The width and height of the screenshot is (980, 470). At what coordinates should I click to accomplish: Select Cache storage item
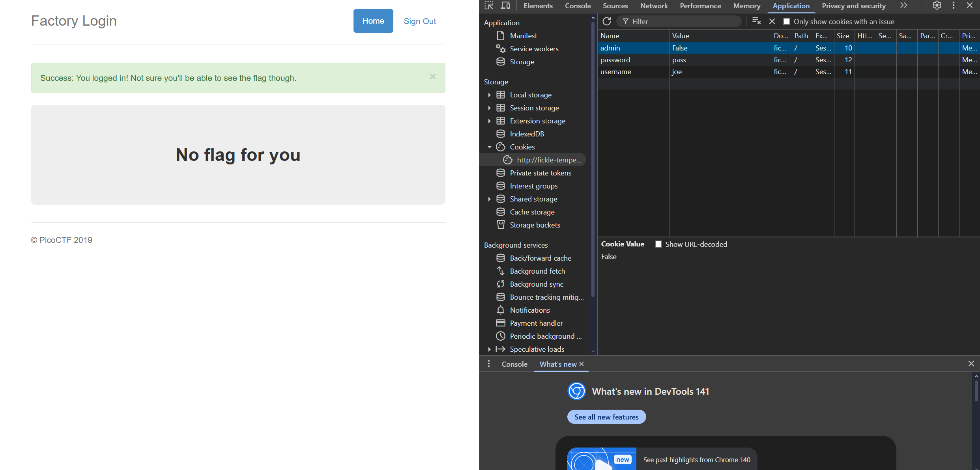tap(532, 212)
